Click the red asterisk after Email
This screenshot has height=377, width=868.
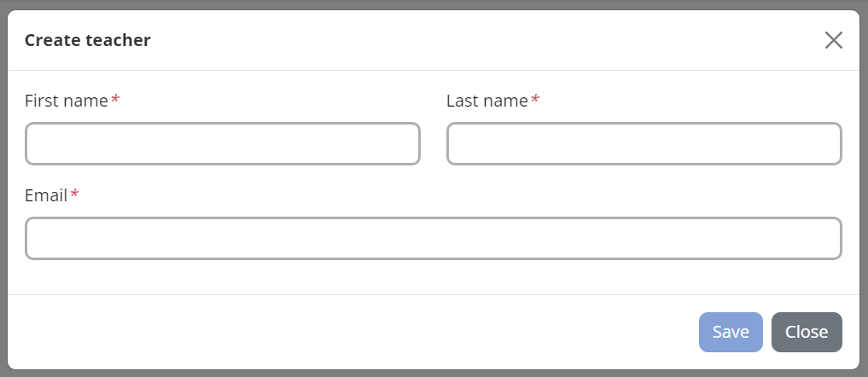(74, 195)
